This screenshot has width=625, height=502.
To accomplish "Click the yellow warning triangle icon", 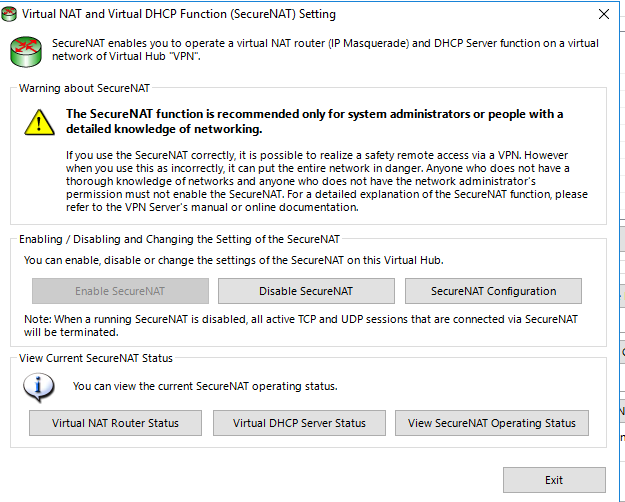I will tap(39, 122).
